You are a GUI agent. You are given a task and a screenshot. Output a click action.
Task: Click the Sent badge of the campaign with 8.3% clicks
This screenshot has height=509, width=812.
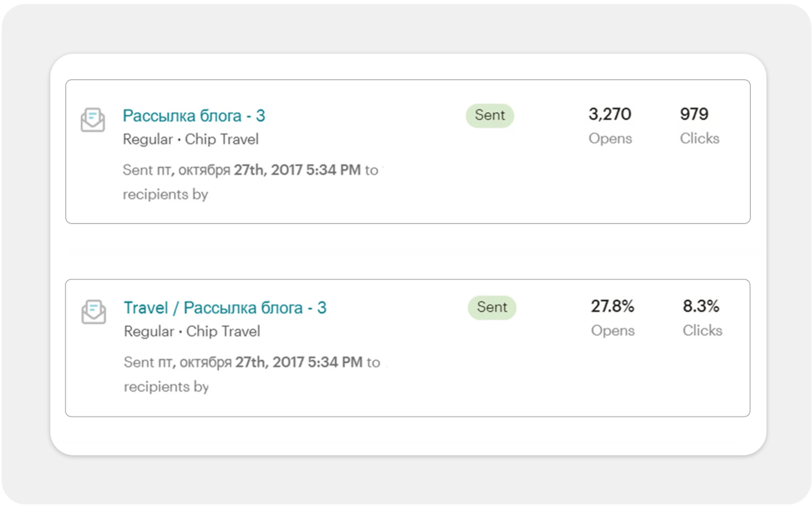491,308
